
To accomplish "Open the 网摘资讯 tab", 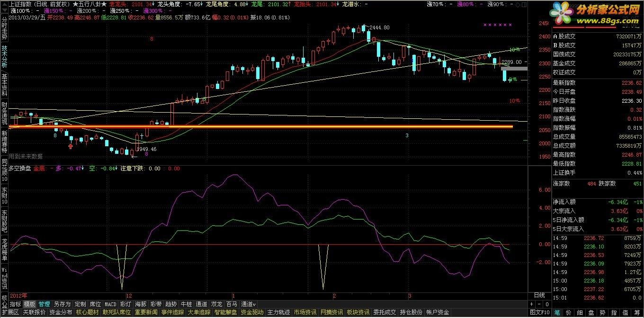I will [331, 312].
